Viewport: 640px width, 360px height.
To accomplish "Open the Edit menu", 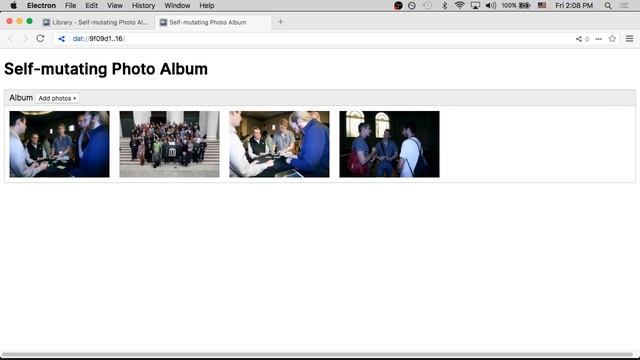I will (x=91, y=5).
